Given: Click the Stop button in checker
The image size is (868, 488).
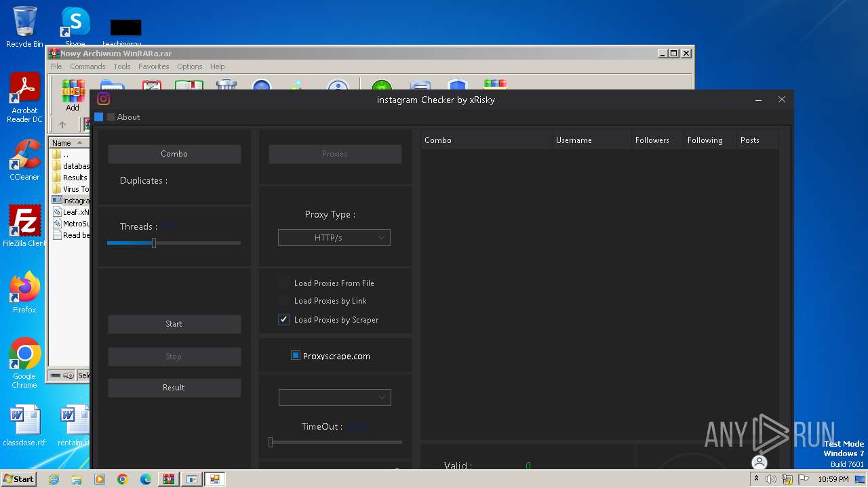Looking at the screenshot, I should pyautogui.click(x=174, y=357).
